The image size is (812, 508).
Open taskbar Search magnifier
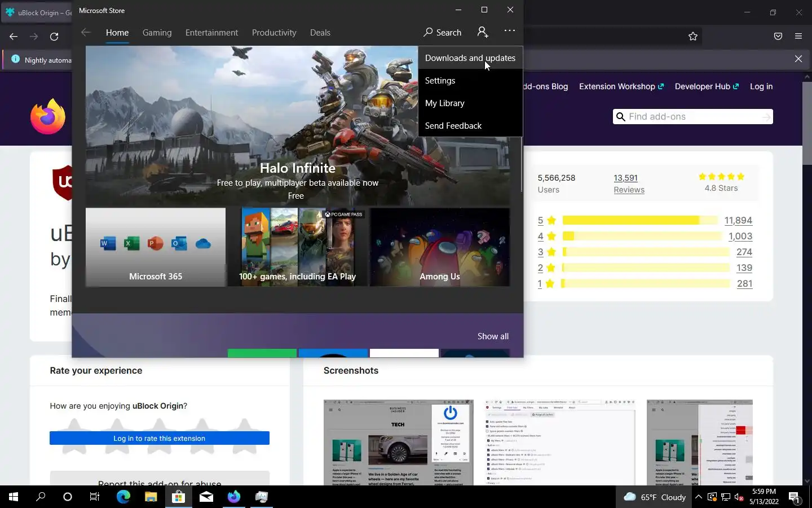41,497
